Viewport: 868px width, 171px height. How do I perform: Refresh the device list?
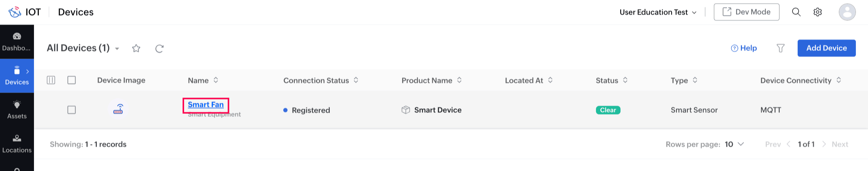160,48
